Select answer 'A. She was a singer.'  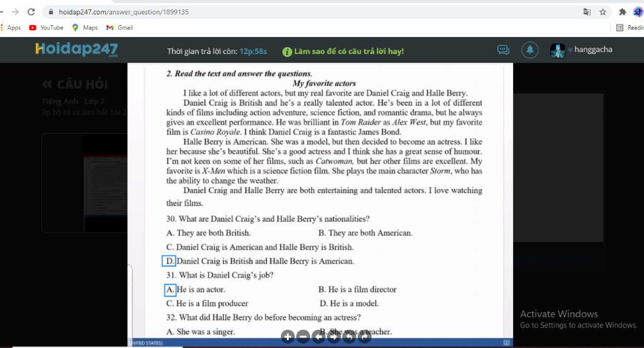pyautogui.click(x=201, y=332)
